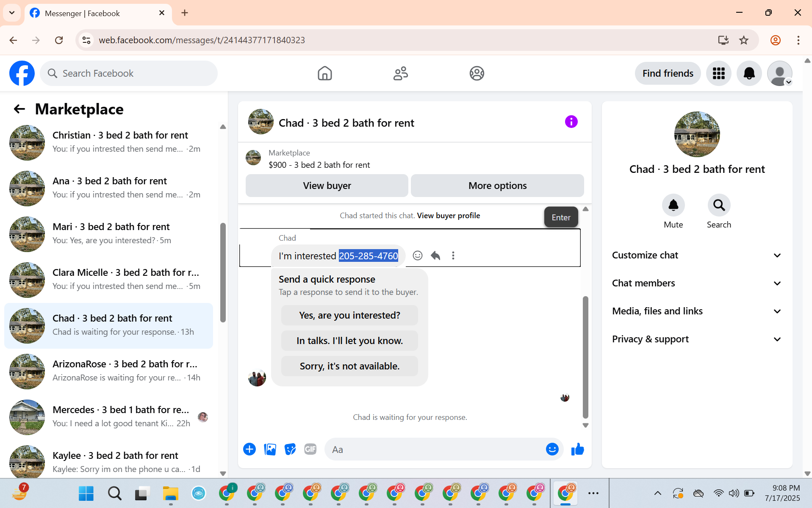
Task: Click the back arrow beside Marketplace
Action: click(x=19, y=109)
